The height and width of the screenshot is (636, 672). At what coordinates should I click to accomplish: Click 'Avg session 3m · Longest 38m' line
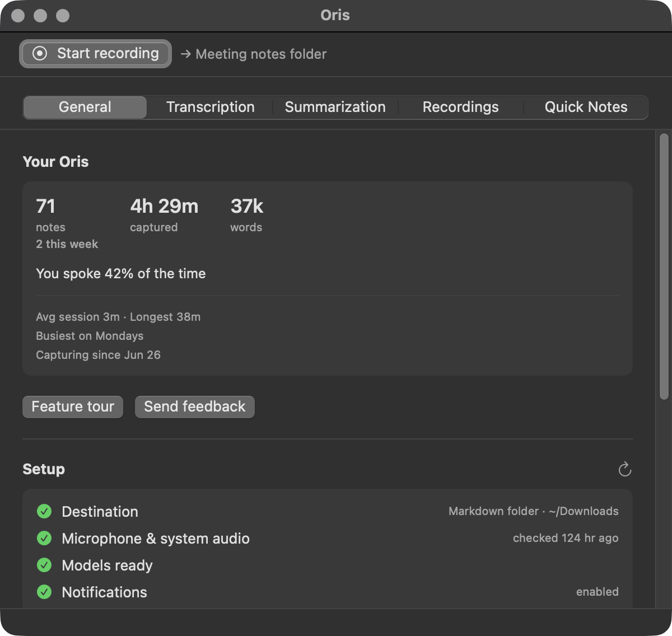(118, 317)
